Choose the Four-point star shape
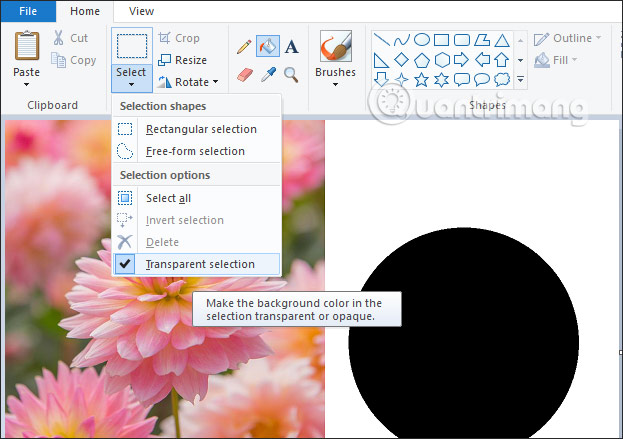623x439 pixels. point(401,79)
